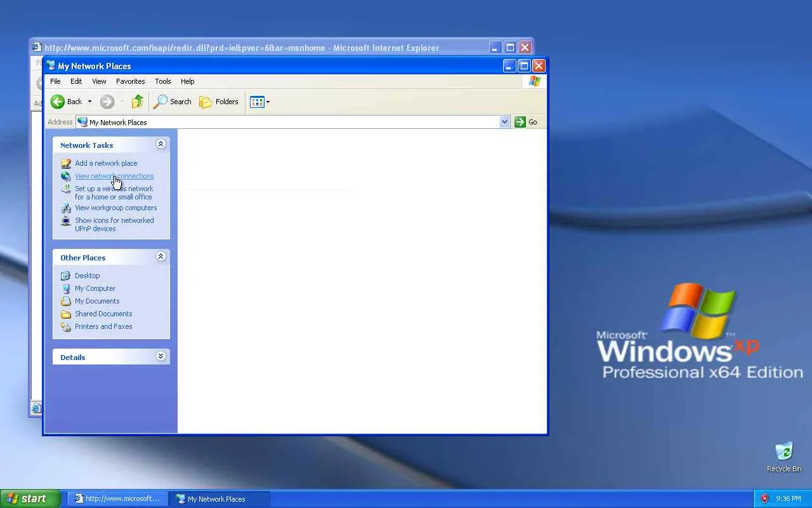Click the My Computer icon in Other Places
812x508 pixels.
[66, 288]
